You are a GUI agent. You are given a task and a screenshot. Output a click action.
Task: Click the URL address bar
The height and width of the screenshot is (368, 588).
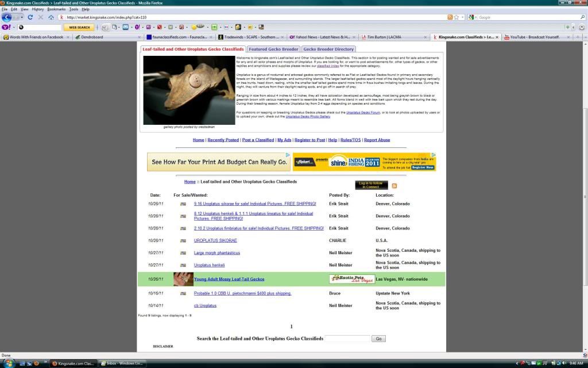pos(255,17)
